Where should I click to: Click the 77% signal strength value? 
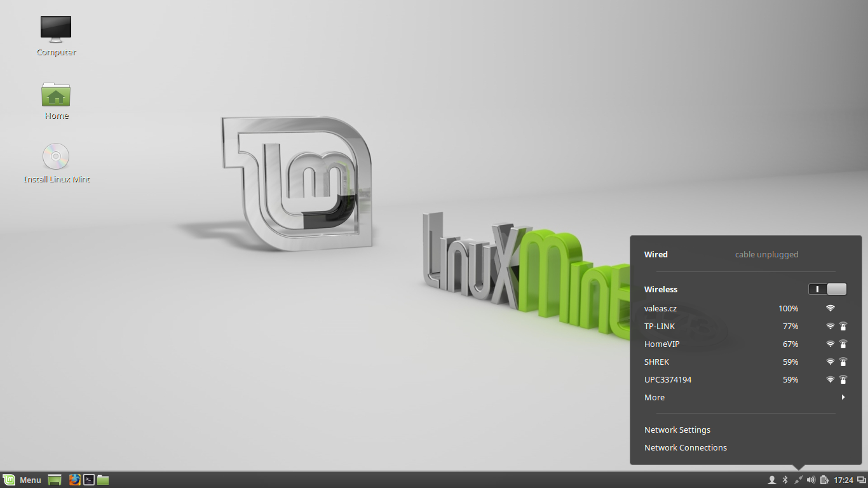(x=790, y=326)
